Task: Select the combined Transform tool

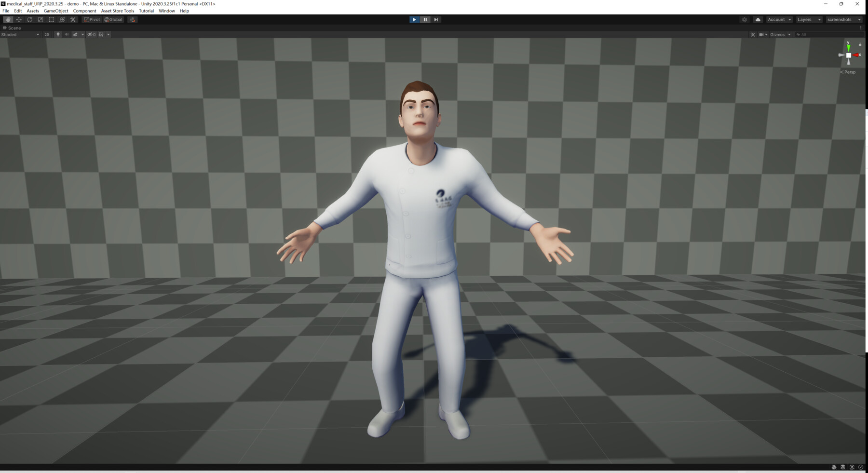Action: click(x=62, y=20)
